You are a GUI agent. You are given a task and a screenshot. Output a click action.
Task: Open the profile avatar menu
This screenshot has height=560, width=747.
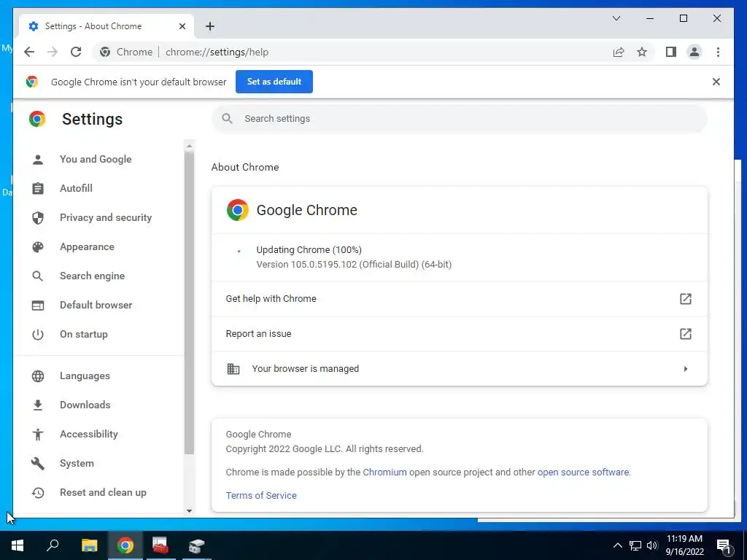(x=694, y=52)
